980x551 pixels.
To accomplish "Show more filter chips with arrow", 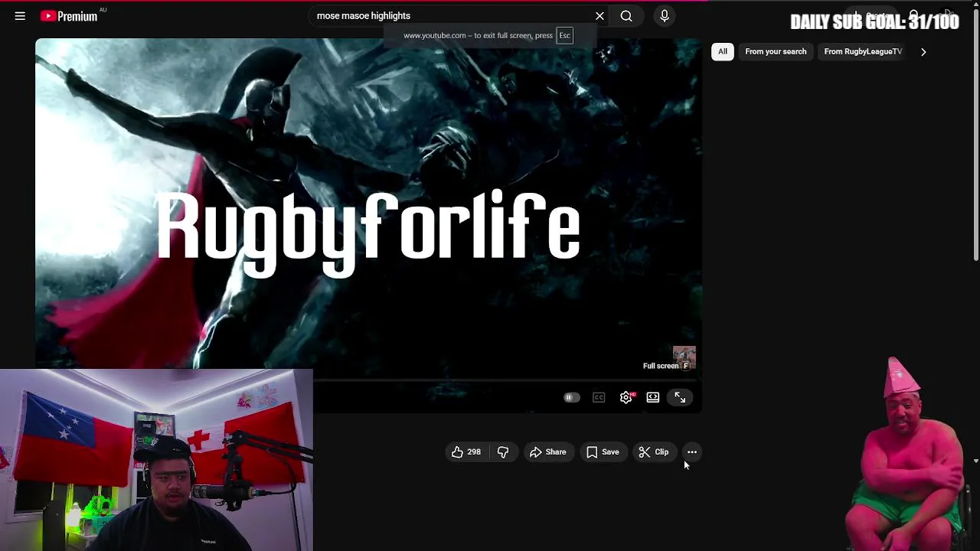I will point(923,51).
